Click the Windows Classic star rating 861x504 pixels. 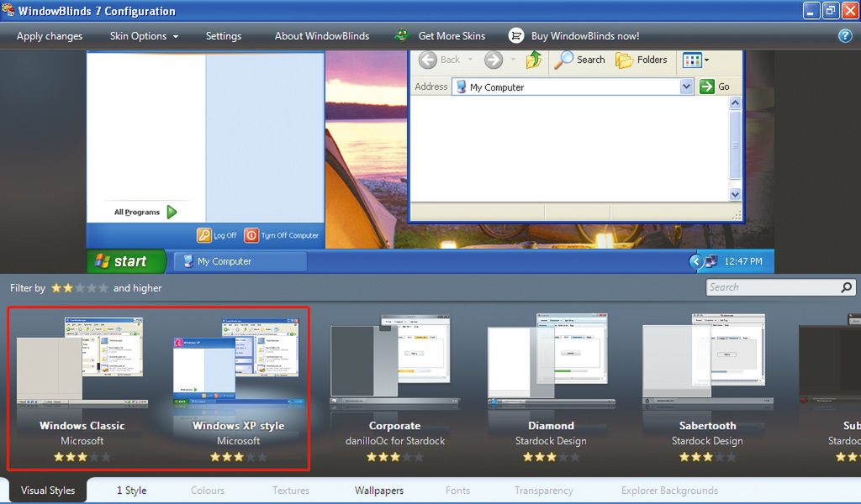tap(82, 457)
